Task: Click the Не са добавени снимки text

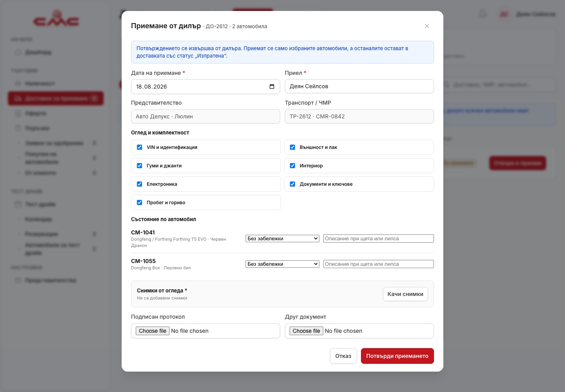Action: coord(162,298)
